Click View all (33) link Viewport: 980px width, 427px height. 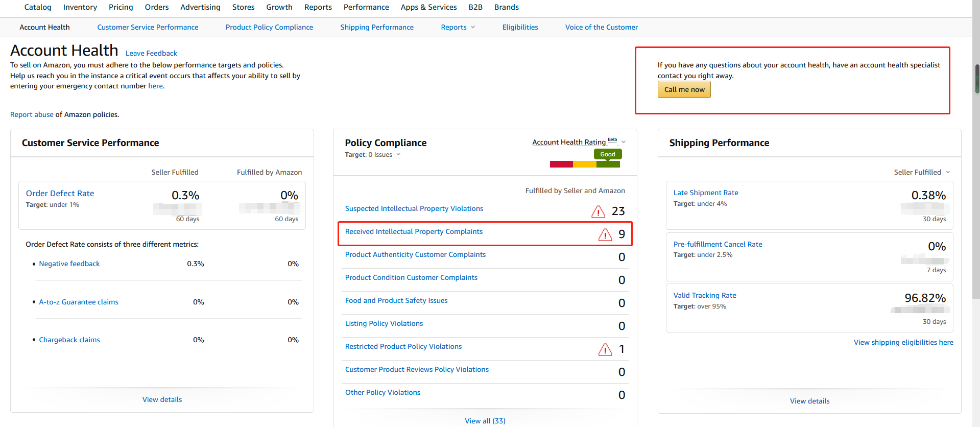(485, 421)
